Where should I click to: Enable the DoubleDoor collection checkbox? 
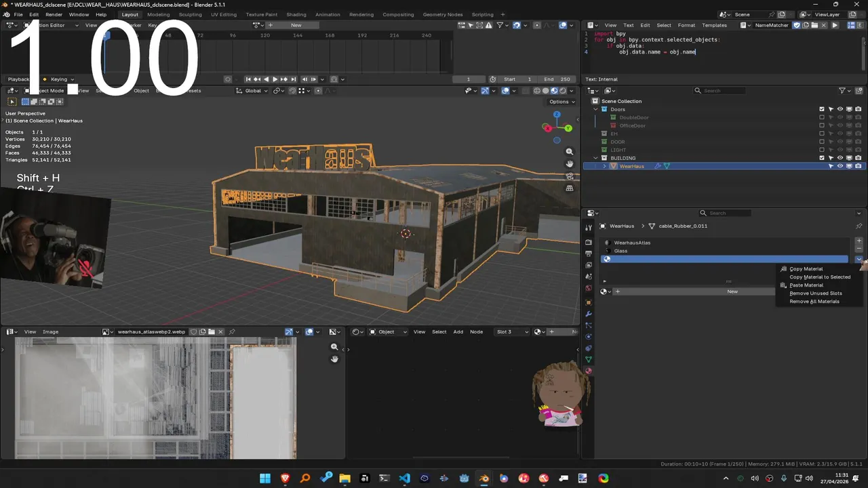[x=822, y=117]
